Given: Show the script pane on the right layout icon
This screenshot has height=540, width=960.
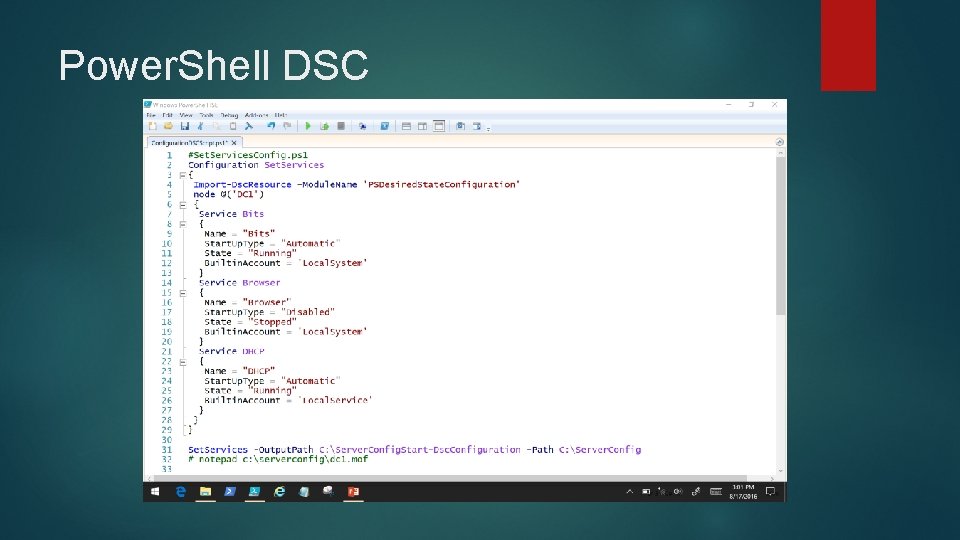Looking at the screenshot, I should (x=422, y=126).
